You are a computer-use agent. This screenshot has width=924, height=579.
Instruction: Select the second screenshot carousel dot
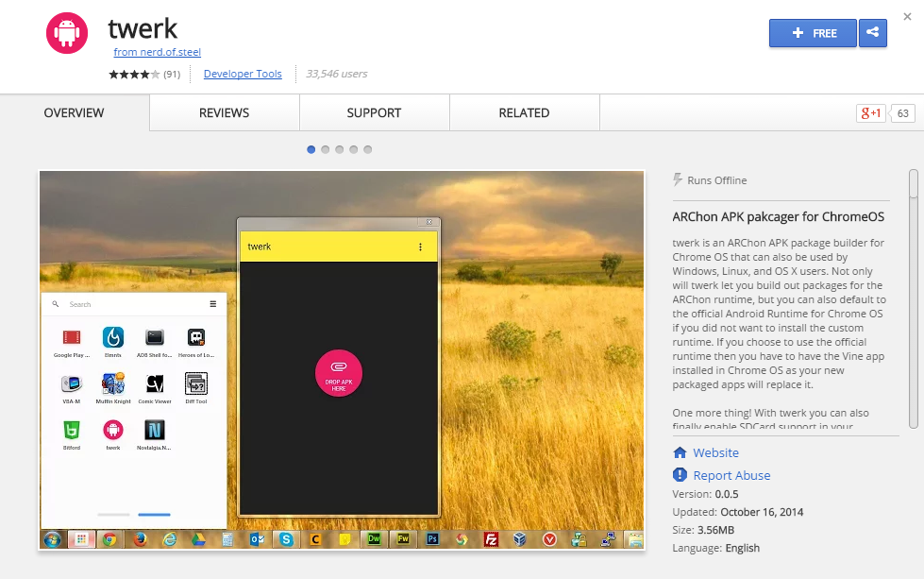tap(326, 149)
